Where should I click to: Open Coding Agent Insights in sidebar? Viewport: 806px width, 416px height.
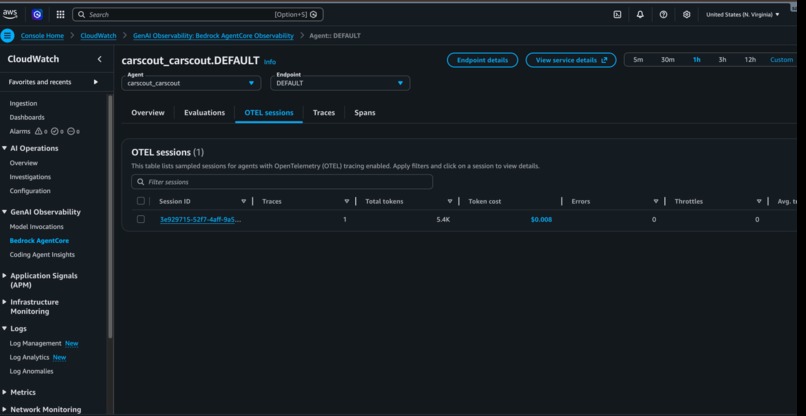click(x=42, y=255)
